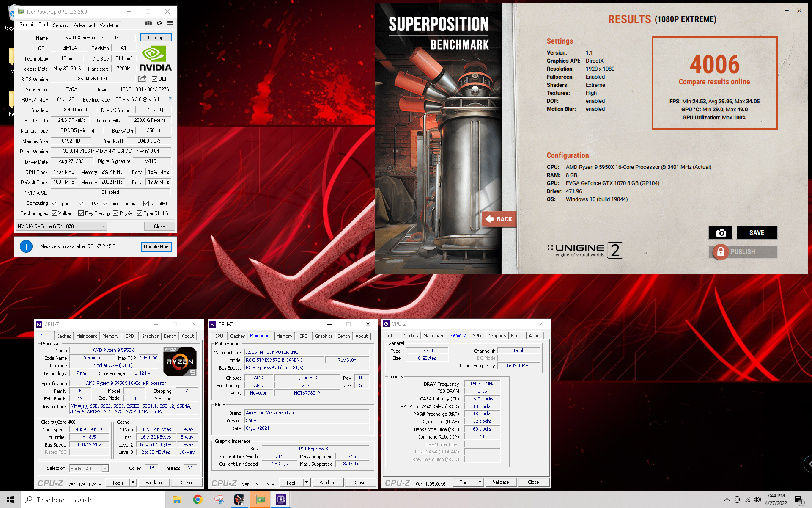The image size is (812, 508).
Task: Click BIOS share/export icon in GPU-Z
Action: pyautogui.click(x=142, y=79)
